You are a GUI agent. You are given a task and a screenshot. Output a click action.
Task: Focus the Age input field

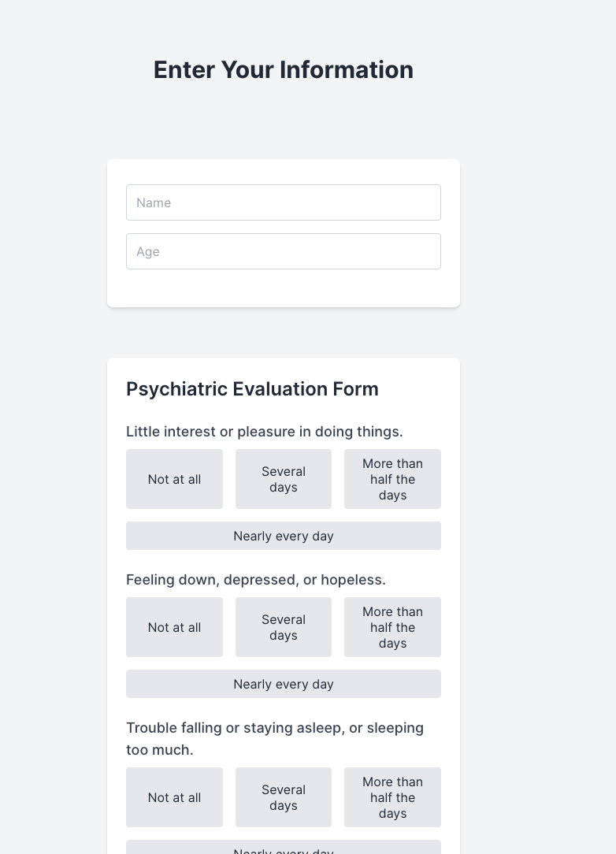284,251
